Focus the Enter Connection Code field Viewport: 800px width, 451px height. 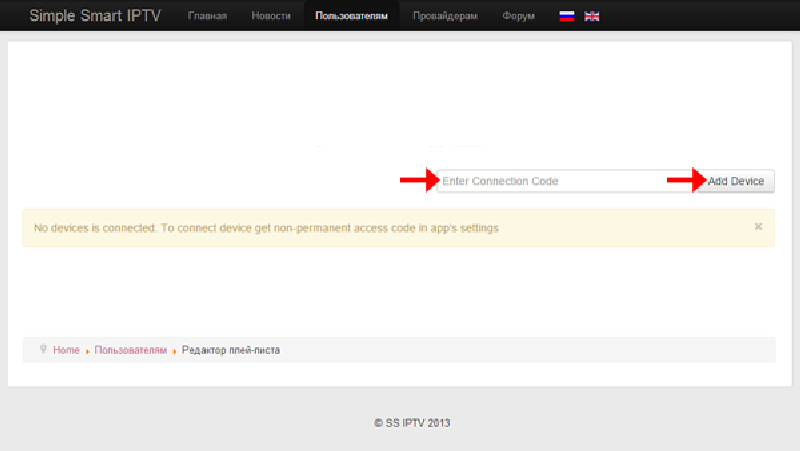(550, 181)
